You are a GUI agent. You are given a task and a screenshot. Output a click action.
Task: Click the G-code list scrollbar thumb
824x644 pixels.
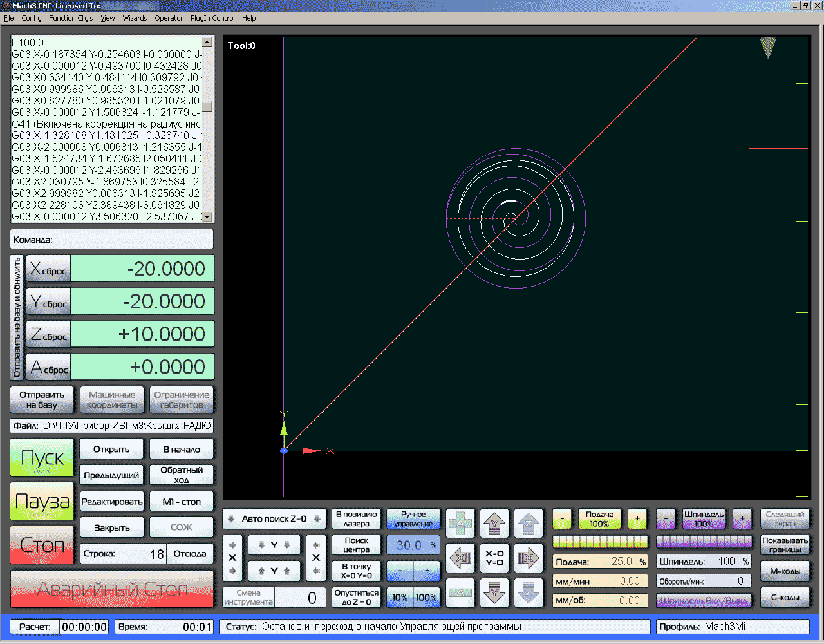click(207, 107)
